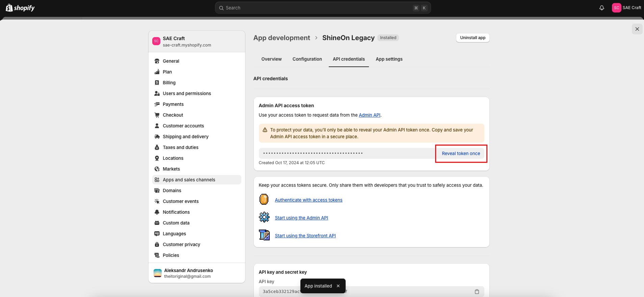Open Shipping and delivery settings
Screen dimensions: 644x297
pos(197,137)
